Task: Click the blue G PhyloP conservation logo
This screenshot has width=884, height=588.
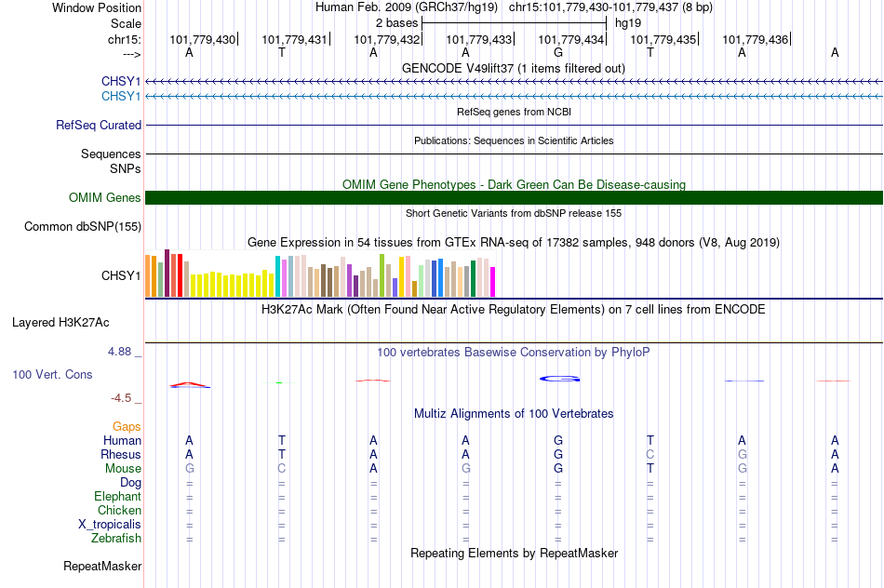Action: coord(560,379)
